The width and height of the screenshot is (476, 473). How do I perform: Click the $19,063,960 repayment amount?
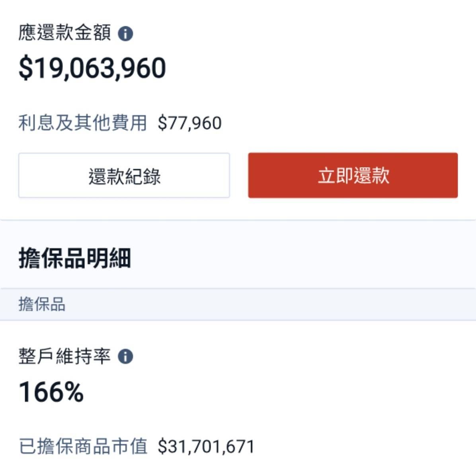(x=92, y=68)
